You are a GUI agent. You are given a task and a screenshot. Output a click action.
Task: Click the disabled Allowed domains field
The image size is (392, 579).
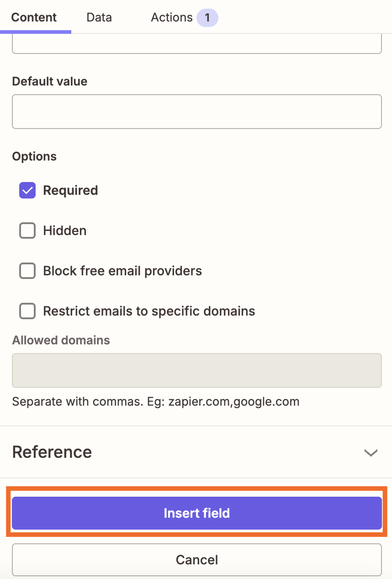pos(196,370)
